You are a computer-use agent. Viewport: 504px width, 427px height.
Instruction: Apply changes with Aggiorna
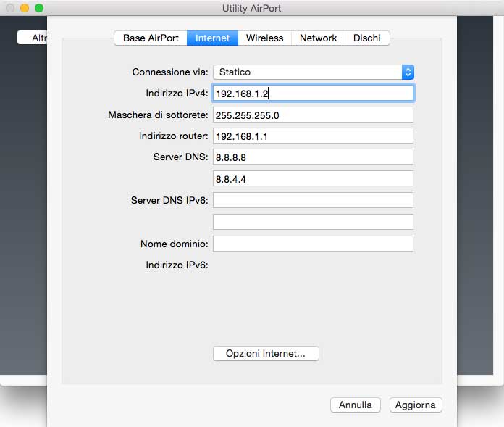coord(416,405)
